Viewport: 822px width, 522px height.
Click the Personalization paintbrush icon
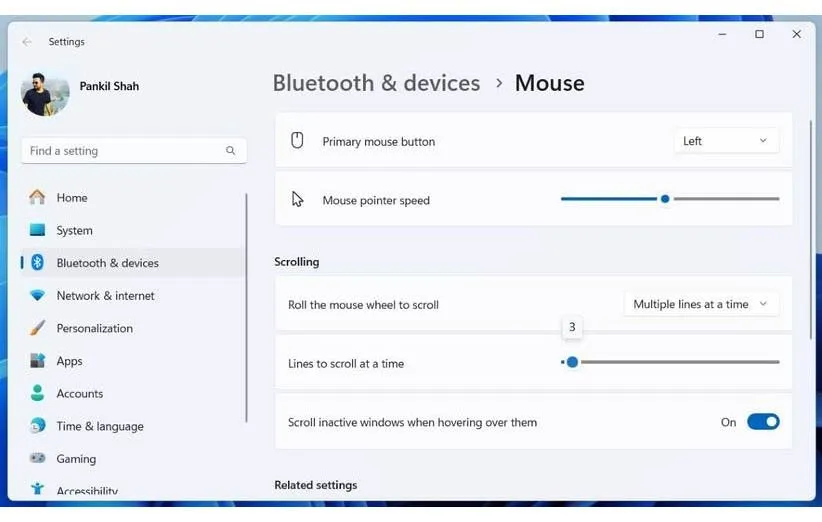point(37,328)
